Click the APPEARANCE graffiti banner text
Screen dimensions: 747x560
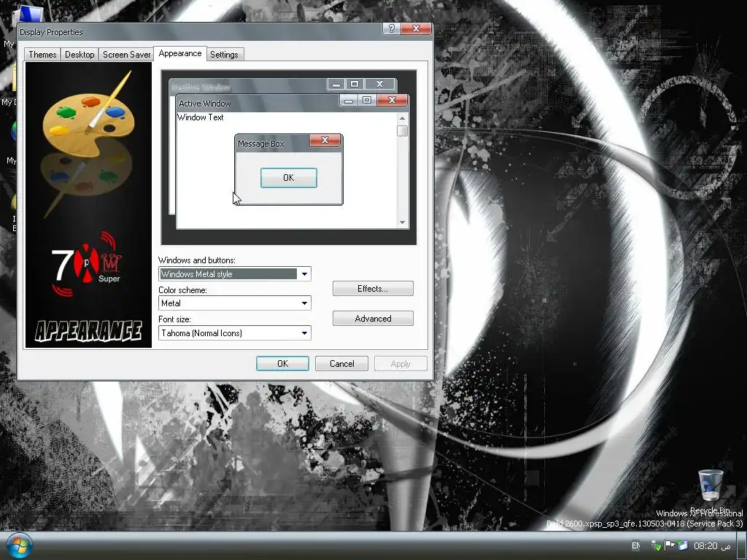click(x=88, y=332)
